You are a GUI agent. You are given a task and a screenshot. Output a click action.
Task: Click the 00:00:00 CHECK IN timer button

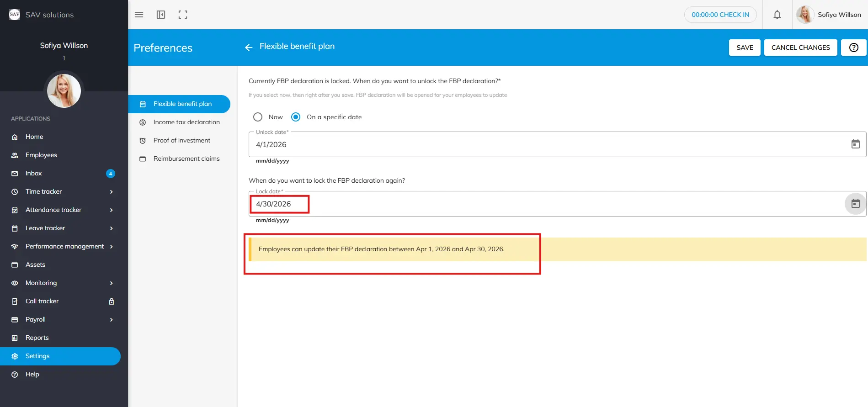(x=720, y=15)
